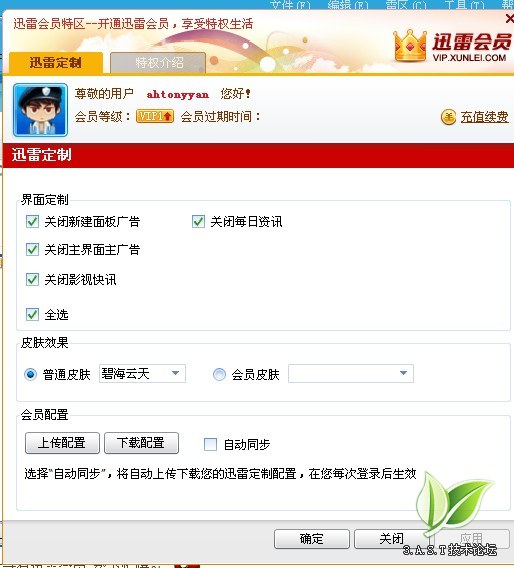Click the 上传配置 button
This screenshot has height=568, width=514.
point(62,443)
